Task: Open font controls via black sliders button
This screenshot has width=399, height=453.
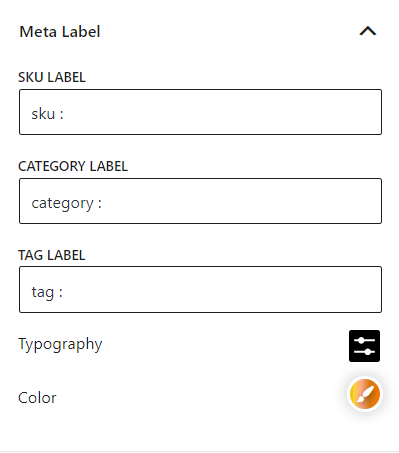Action: point(364,346)
